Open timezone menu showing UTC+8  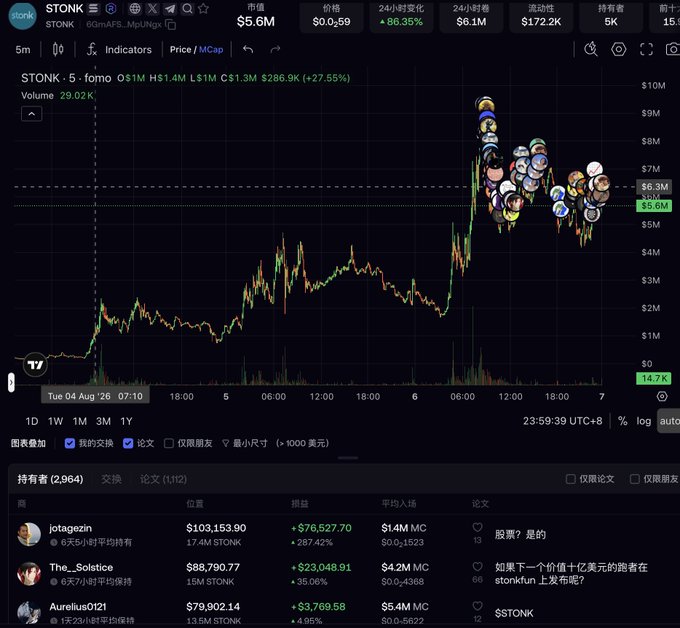(x=562, y=421)
